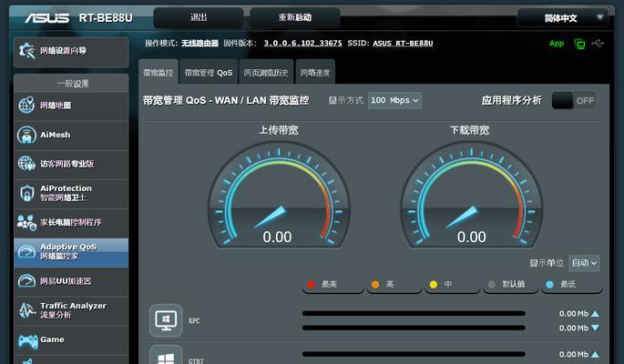The image size is (624, 364).
Task: Select the gray Default priority swatch
Action: click(492, 284)
